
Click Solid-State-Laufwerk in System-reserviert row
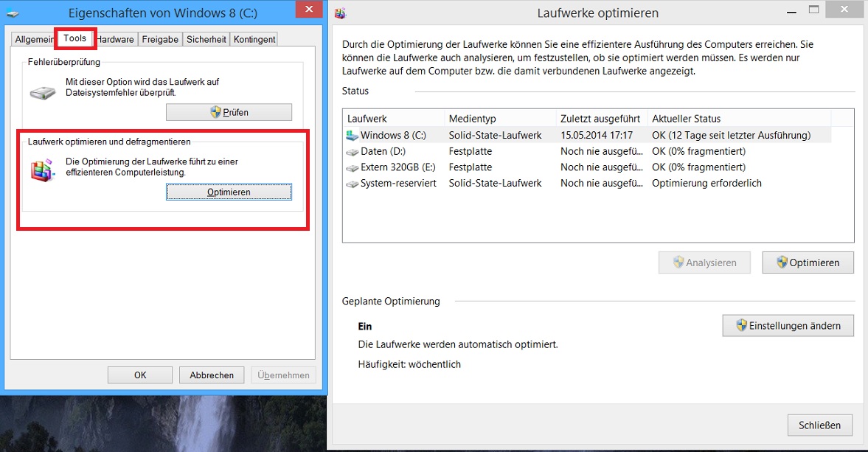[x=495, y=183]
